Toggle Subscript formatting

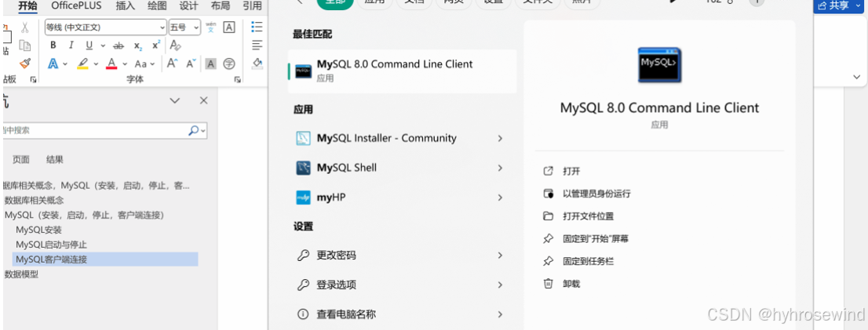[138, 46]
